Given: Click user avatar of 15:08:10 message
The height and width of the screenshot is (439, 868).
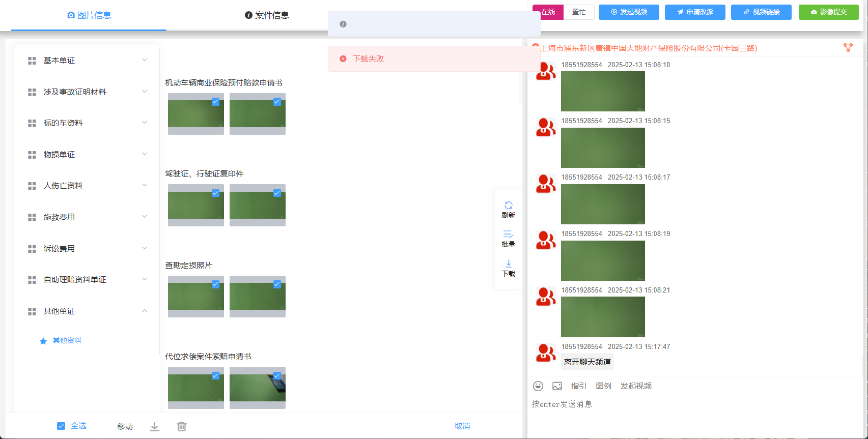Looking at the screenshot, I should pos(546,71).
